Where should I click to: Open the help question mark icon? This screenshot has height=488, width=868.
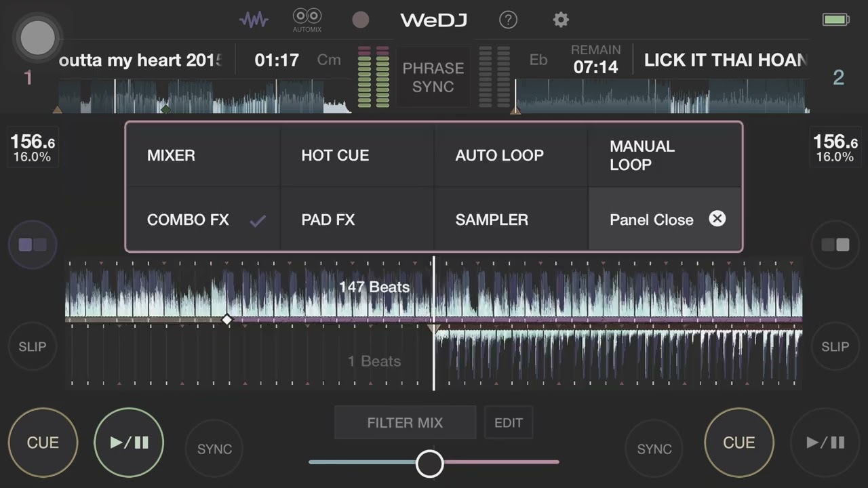tap(508, 20)
